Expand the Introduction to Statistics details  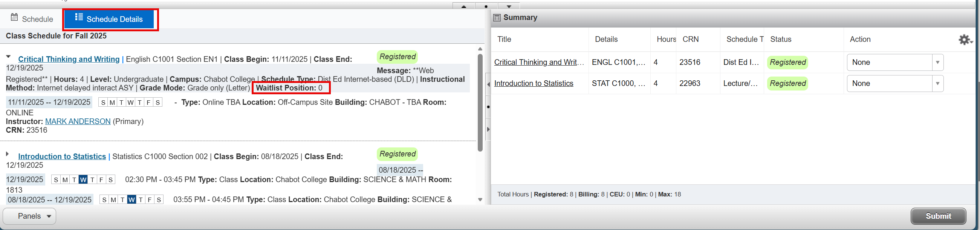click(x=7, y=154)
